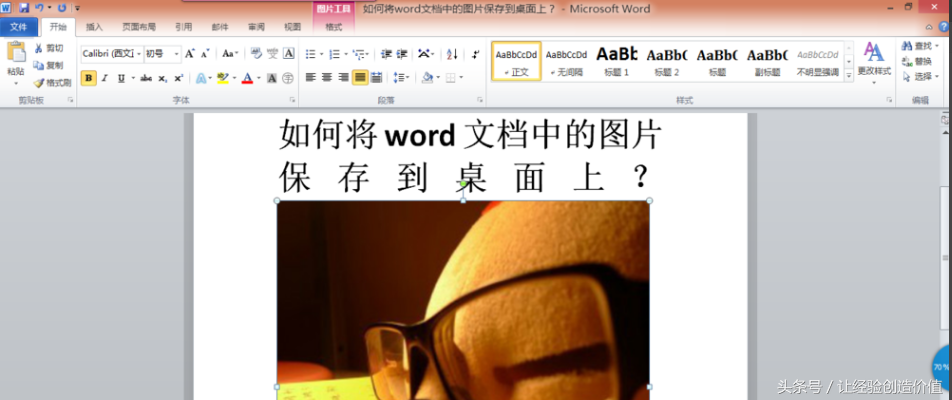Open the Font dialog launcher in 字体 group
The width and height of the screenshot is (952, 400).
click(293, 99)
